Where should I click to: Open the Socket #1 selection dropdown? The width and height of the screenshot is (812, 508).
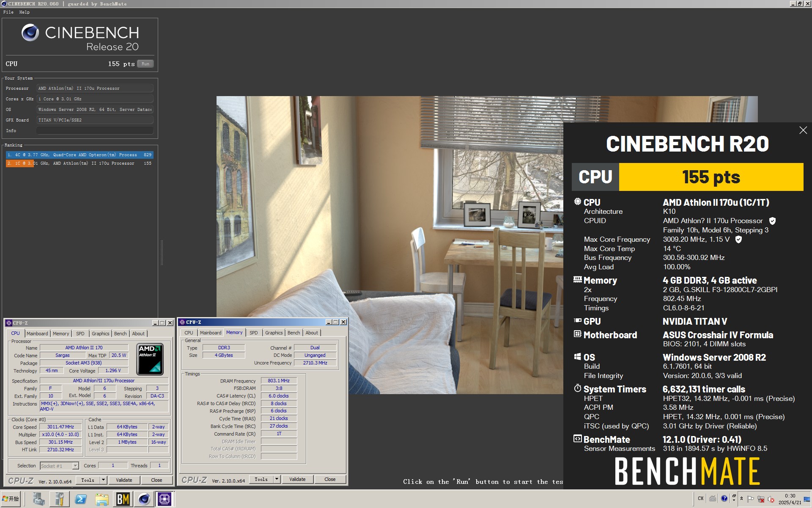75,466
